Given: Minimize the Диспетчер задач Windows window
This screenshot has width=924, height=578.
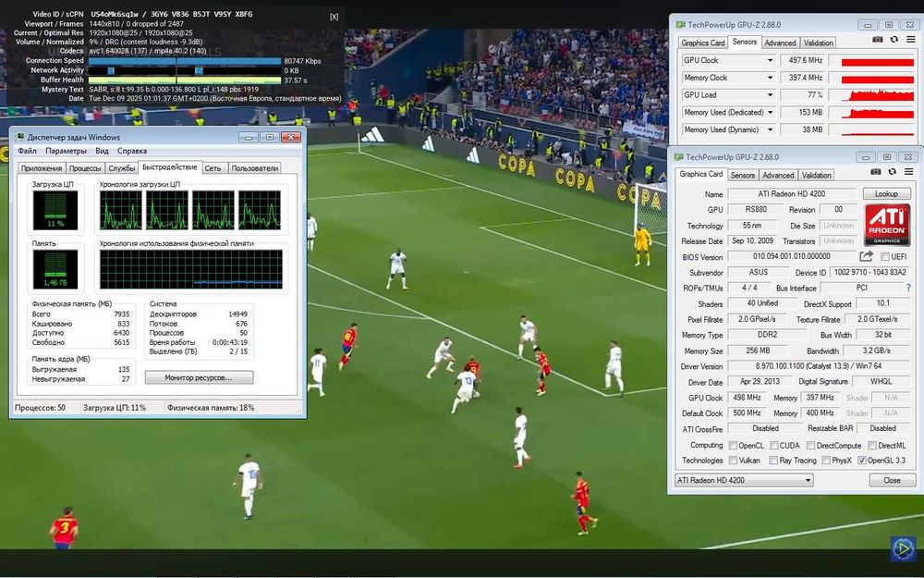Looking at the screenshot, I should [248, 137].
